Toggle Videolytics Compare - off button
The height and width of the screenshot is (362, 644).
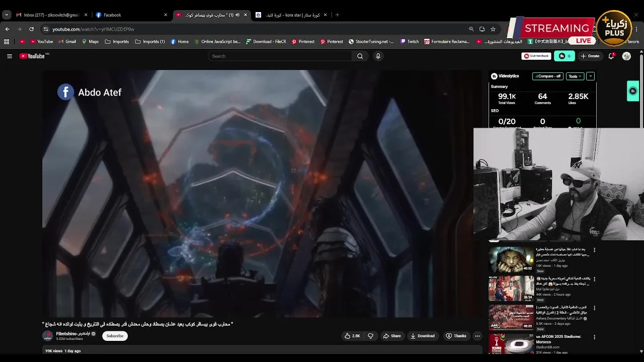548,76
